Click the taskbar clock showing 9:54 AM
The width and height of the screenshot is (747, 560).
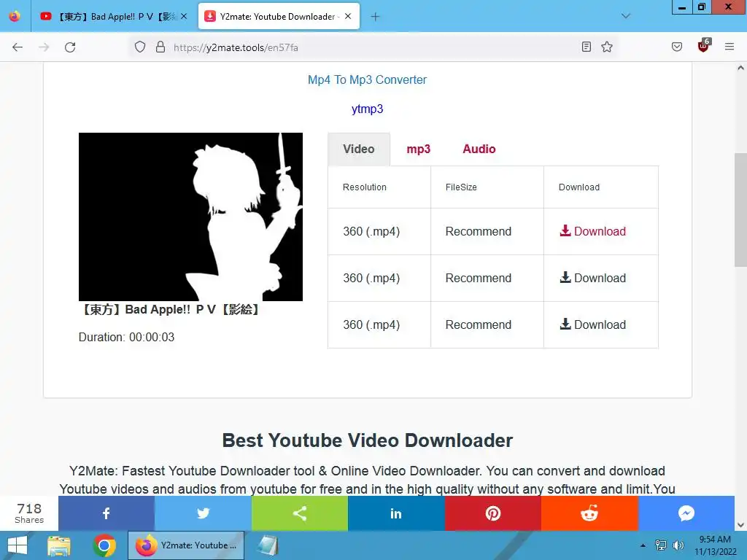coord(715,545)
